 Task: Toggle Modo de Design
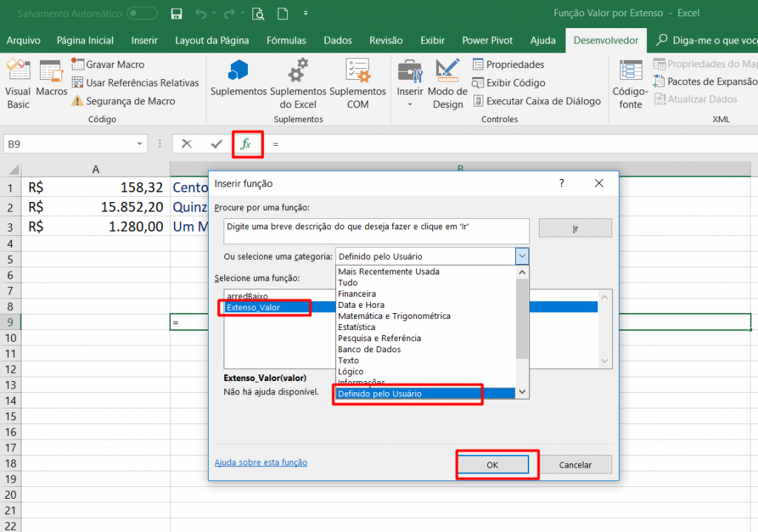coord(448,84)
